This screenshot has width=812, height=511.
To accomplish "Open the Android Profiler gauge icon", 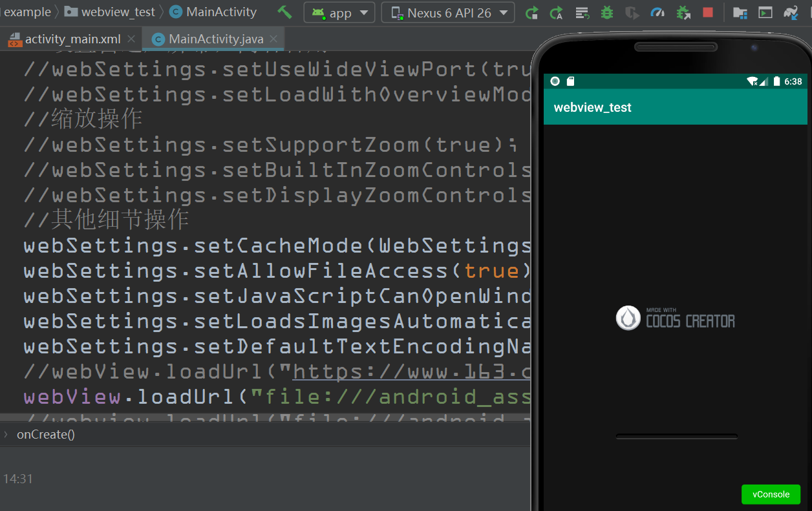I will (657, 12).
